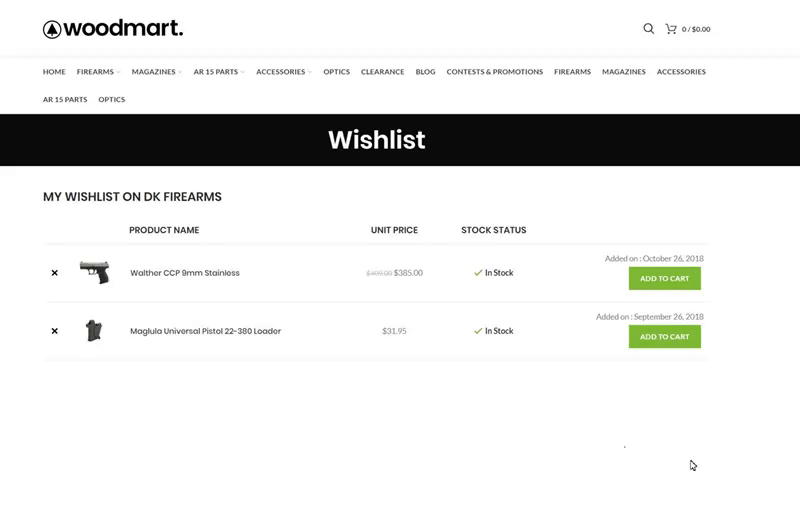Image resolution: width=800 pixels, height=512 pixels.
Task: Click the In Stock status for Walther CCP
Action: (493, 273)
